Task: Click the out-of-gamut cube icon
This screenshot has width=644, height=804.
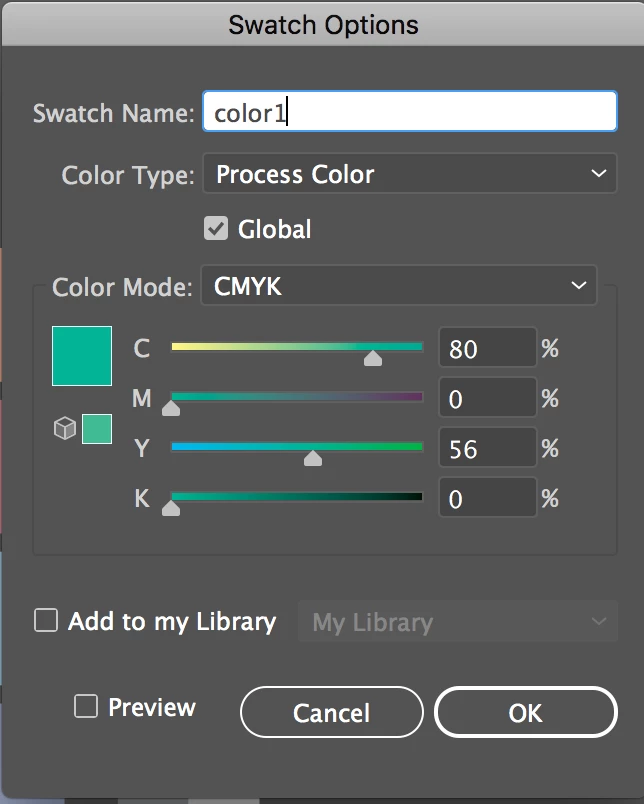Action: click(x=64, y=429)
